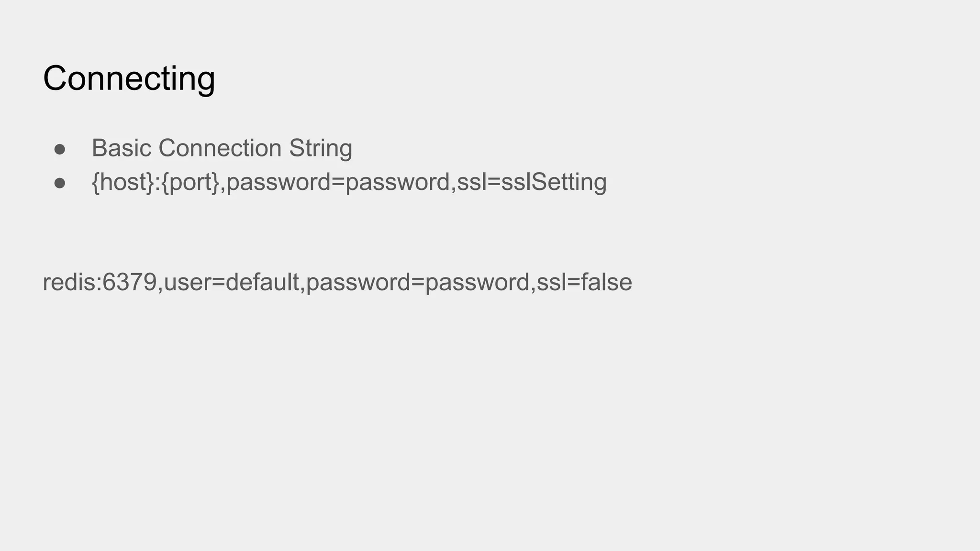Image resolution: width=980 pixels, height=551 pixels.
Task: Click the colon between "redis" and "6379"
Action: click(99, 283)
